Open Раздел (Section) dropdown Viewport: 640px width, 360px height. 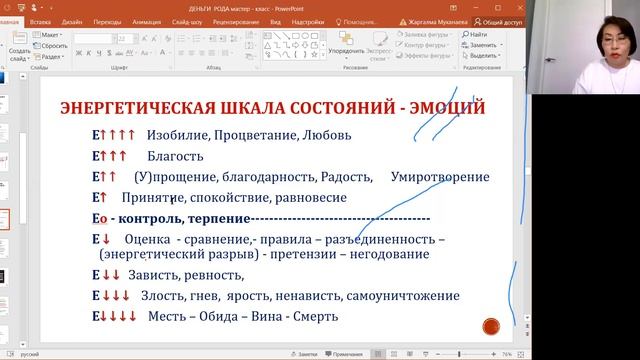point(49,56)
